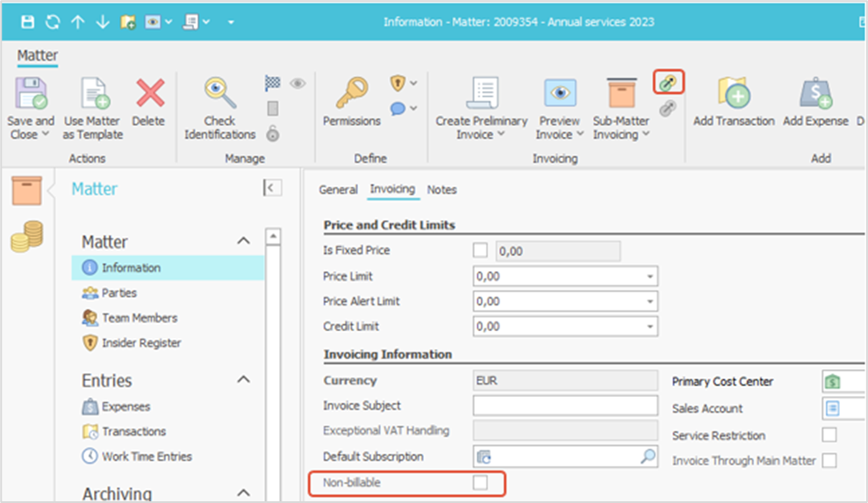Open the Price Limit dropdown arrow
Screen dimensions: 868x503
pyautogui.click(x=649, y=277)
